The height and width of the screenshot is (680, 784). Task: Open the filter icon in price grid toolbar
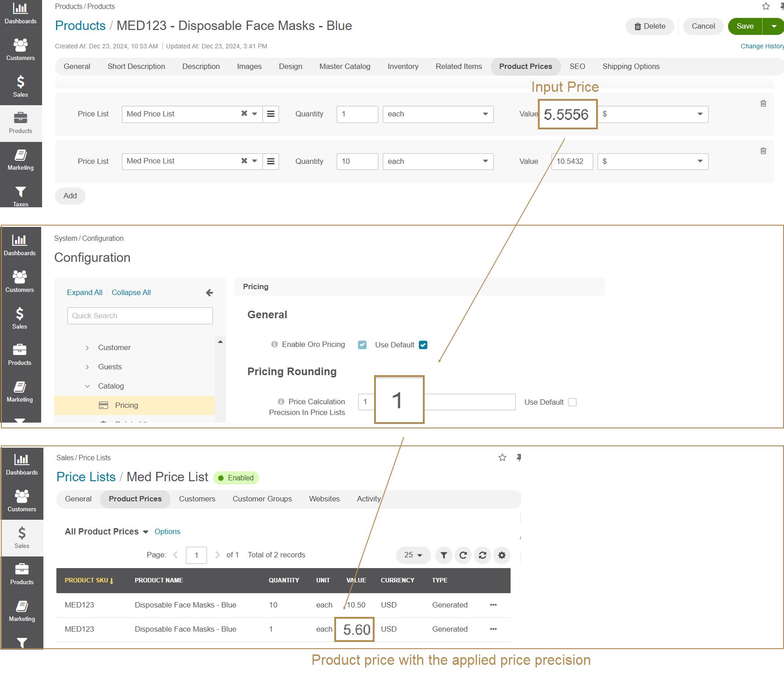(443, 555)
